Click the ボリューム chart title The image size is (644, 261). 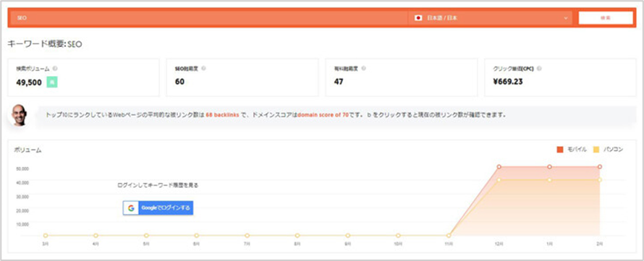tap(27, 150)
